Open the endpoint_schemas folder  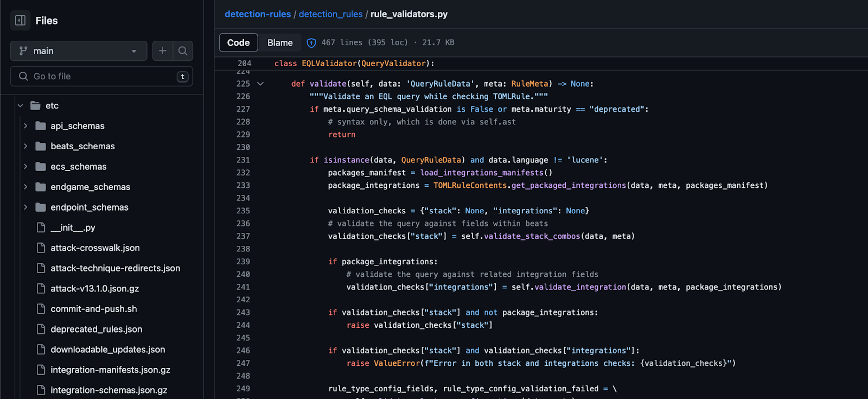(90, 207)
